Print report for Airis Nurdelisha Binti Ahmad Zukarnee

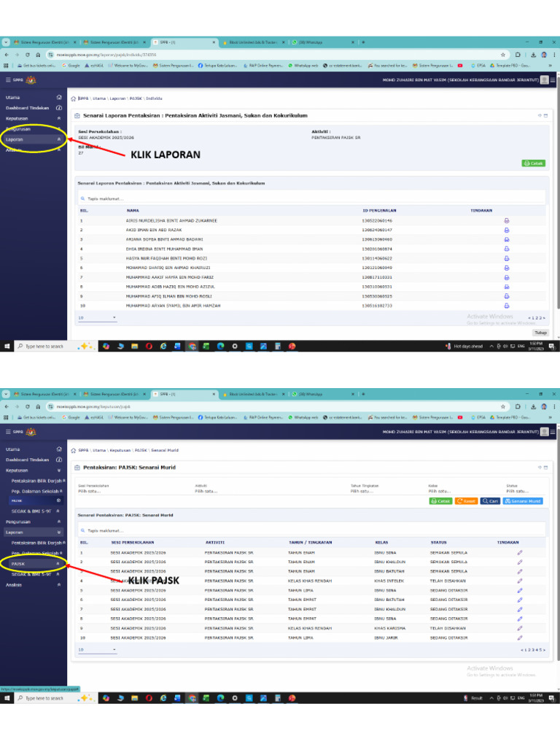click(507, 220)
